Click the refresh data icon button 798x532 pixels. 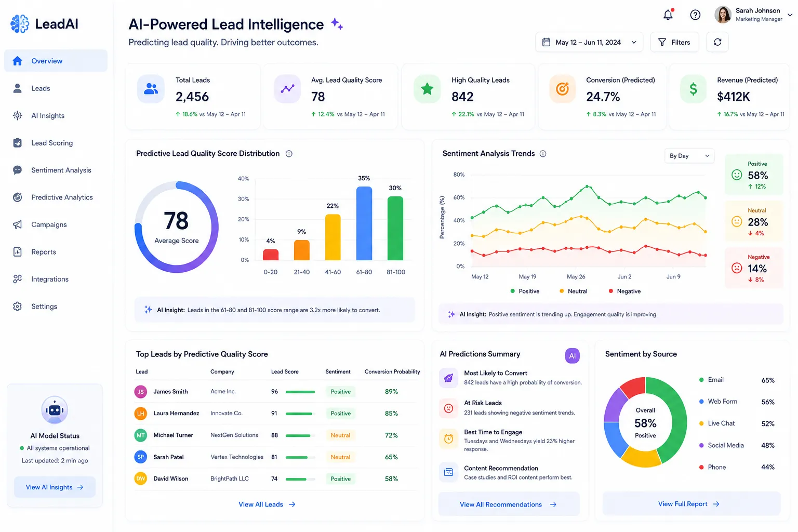click(717, 42)
